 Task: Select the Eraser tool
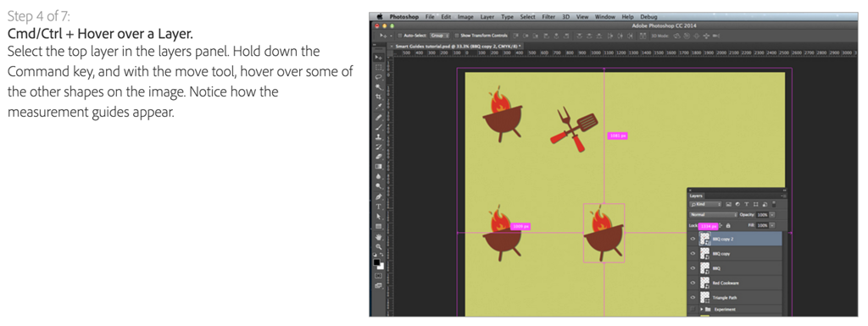coord(379,157)
